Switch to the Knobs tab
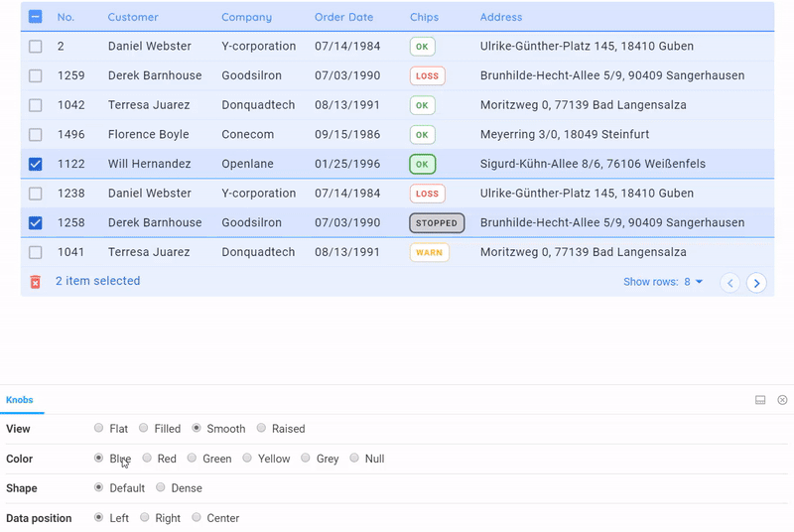The height and width of the screenshot is (532, 794). (19, 400)
